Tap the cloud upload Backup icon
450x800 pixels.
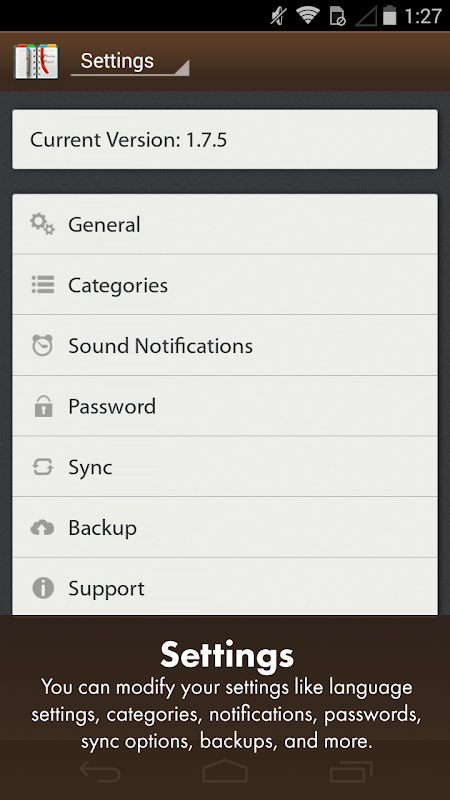point(42,528)
